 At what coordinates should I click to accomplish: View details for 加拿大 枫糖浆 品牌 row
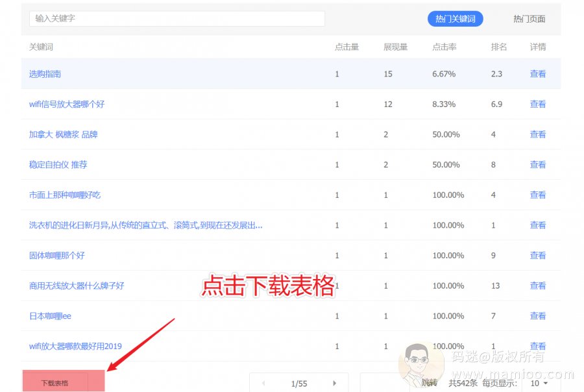(x=538, y=134)
